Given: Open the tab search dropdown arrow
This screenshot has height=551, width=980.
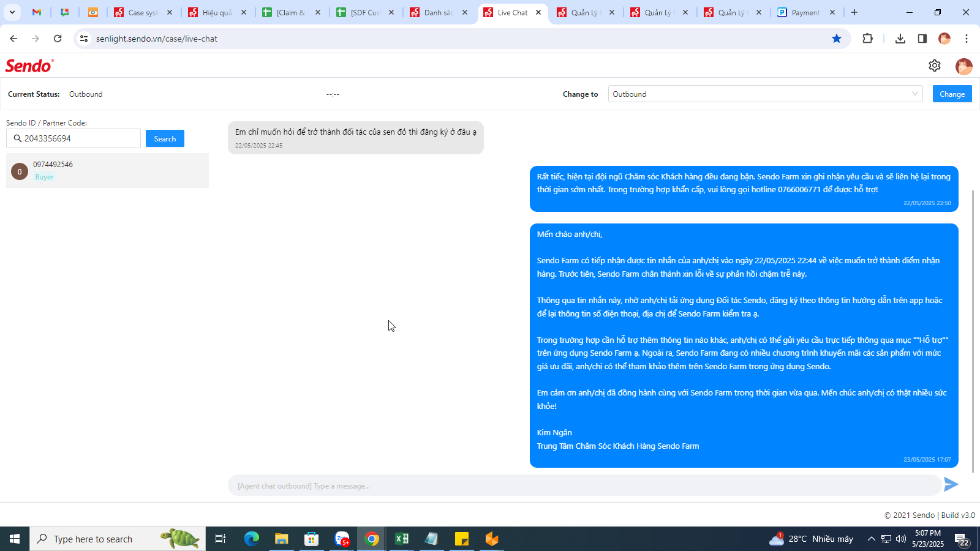Looking at the screenshot, I should pyautogui.click(x=12, y=12).
